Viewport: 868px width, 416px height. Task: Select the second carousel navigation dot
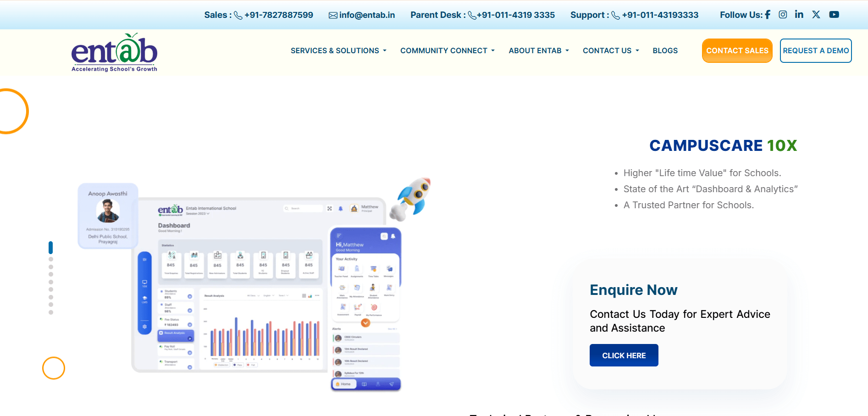50,259
